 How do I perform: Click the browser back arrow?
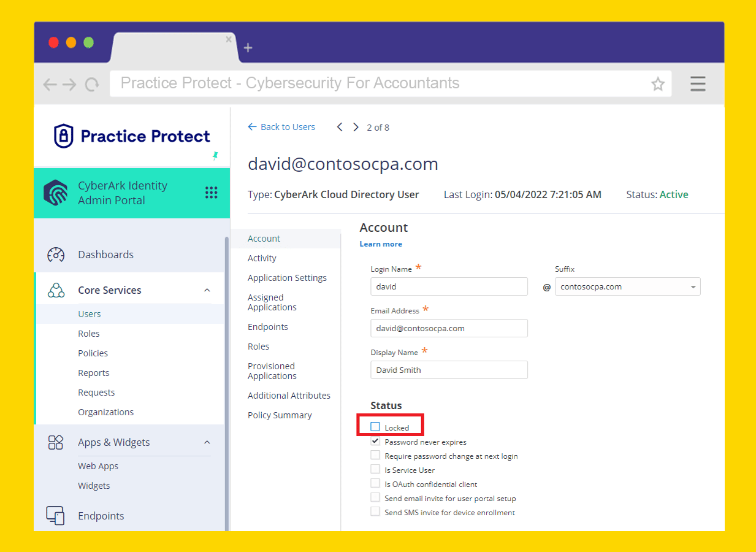(x=50, y=85)
